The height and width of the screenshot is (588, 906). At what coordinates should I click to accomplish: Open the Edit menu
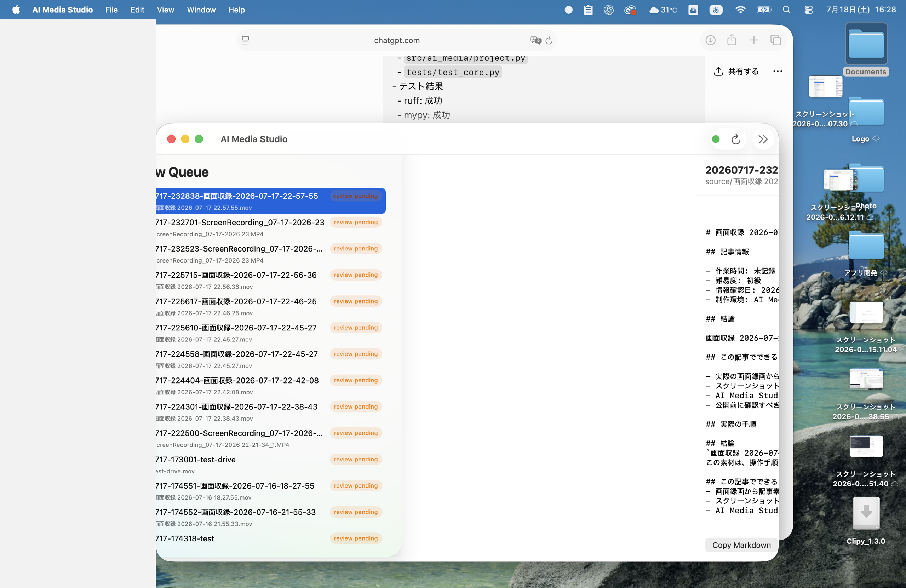tap(137, 10)
